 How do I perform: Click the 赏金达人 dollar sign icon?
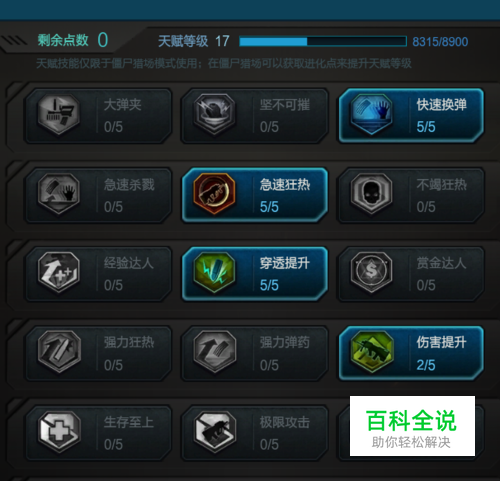point(371,273)
